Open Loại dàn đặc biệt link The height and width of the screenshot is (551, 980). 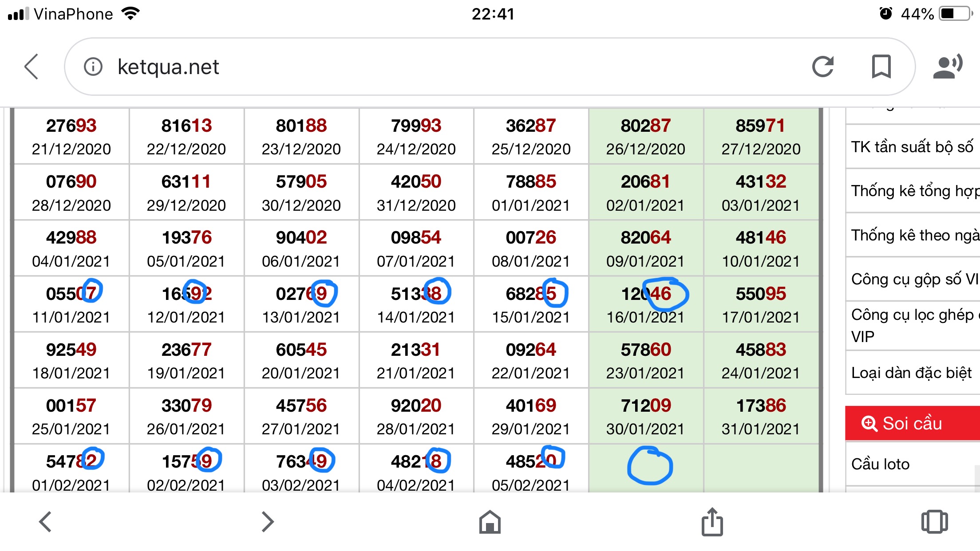click(911, 373)
